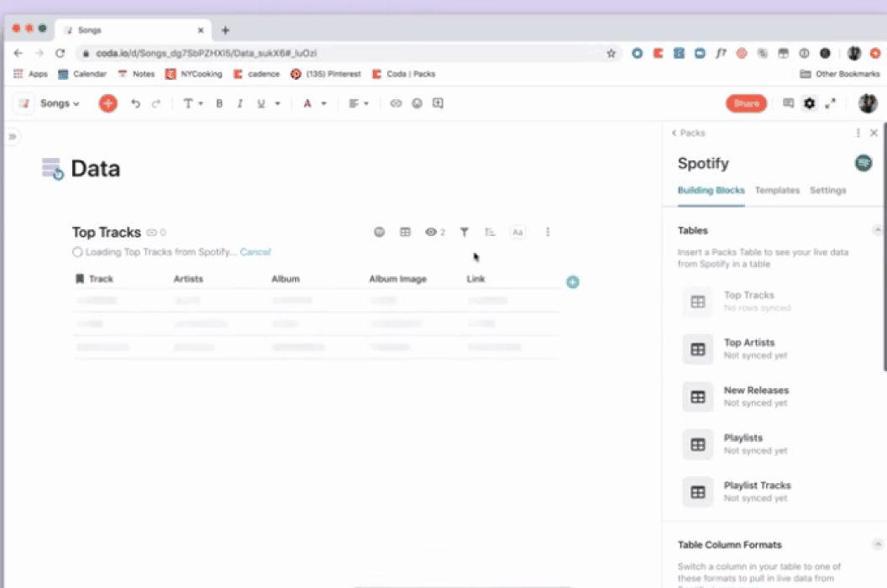Collapse the Table Column Formats section

point(878,544)
